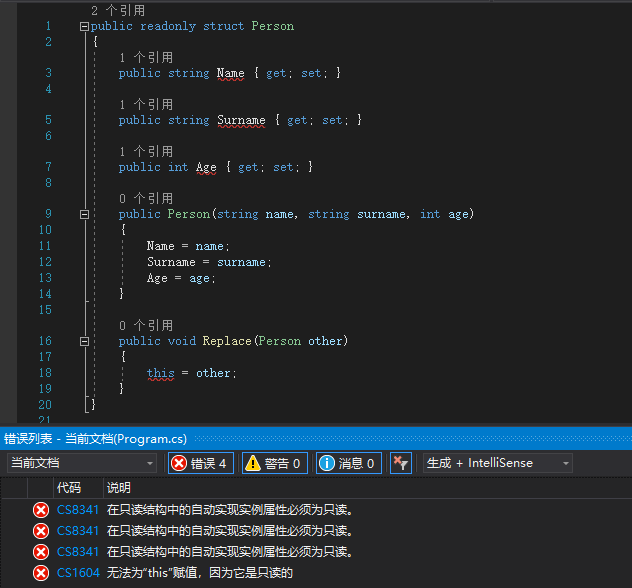This screenshot has width=632, height=588.
Task: Click the error icon of the third CS8341 row
Action: 41,552
